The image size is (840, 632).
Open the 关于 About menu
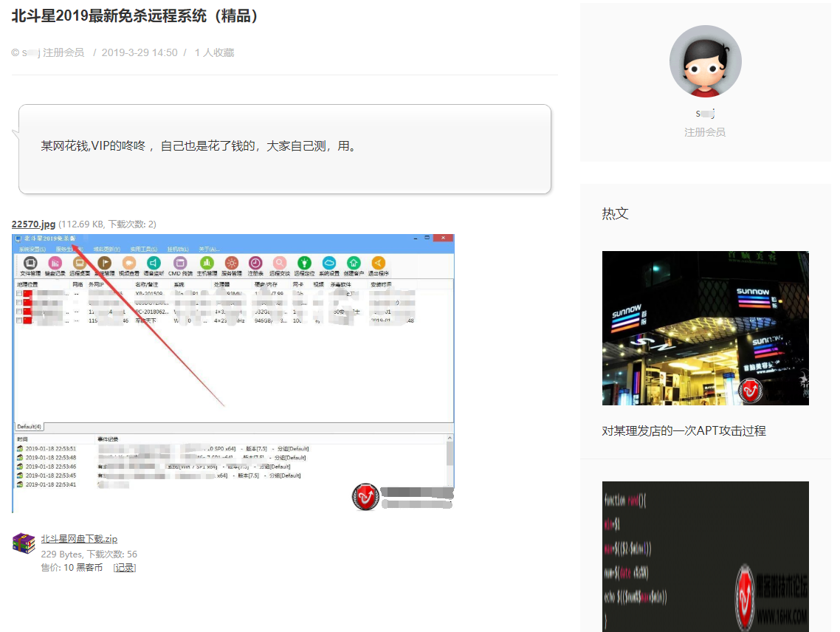pyautogui.click(x=209, y=249)
